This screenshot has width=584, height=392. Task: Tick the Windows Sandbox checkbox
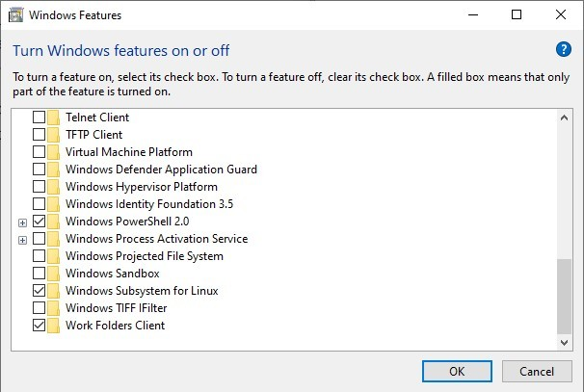pos(39,274)
